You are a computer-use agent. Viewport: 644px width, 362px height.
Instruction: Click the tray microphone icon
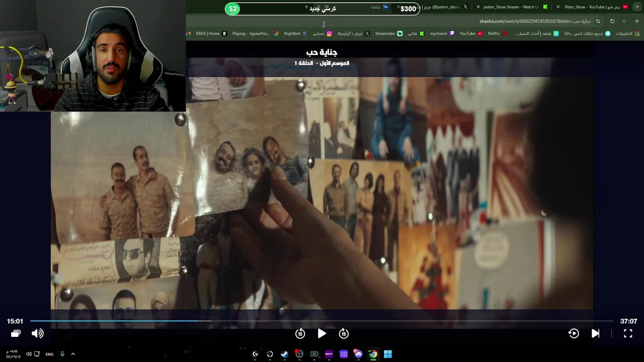(62, 354)
